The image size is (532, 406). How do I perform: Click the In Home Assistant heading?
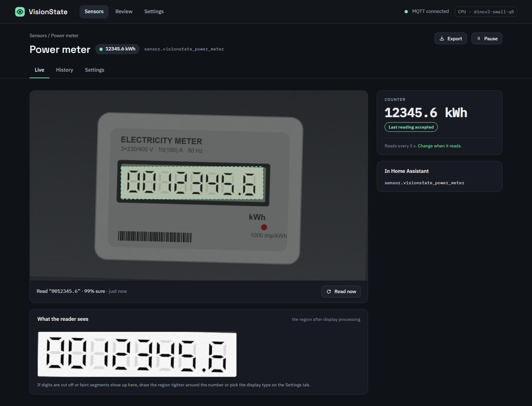pyautogui.click(x=406, y=171)
